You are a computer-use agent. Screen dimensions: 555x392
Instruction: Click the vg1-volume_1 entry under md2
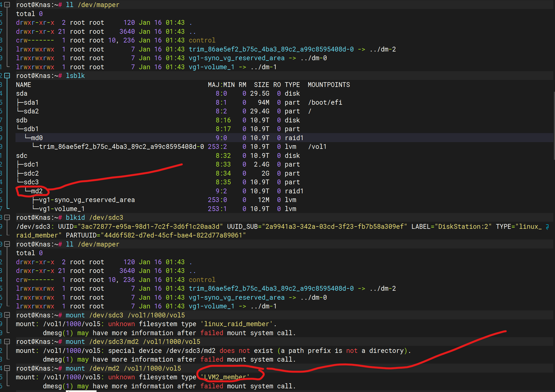click(x=62, y=209)
